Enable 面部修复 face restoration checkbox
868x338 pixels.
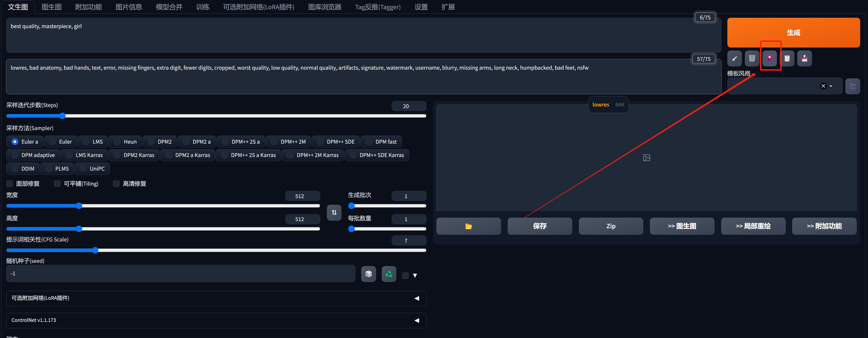click(10, 183)
